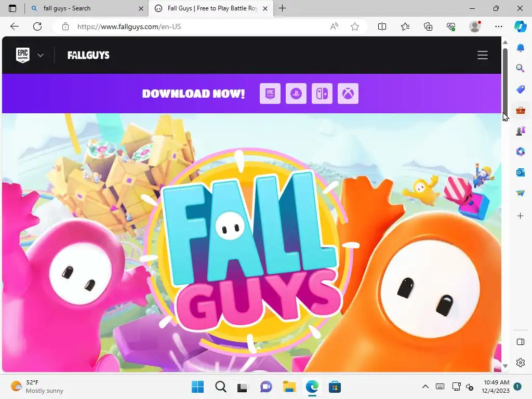Click the page vertical scrollbar thumb

(x=505, y=82)
